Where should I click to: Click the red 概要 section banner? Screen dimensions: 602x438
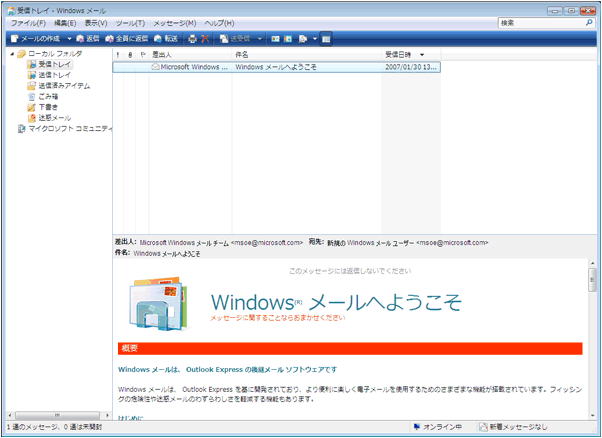pos(350,348)
